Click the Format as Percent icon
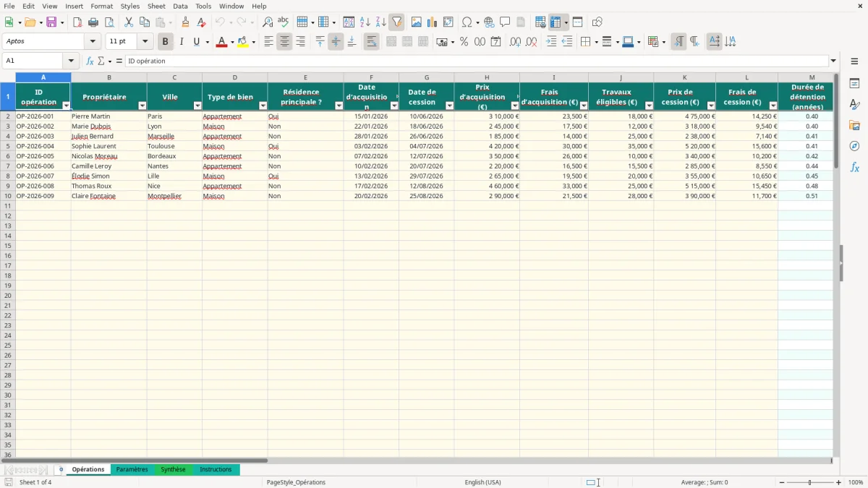 [x=464, y=42]
